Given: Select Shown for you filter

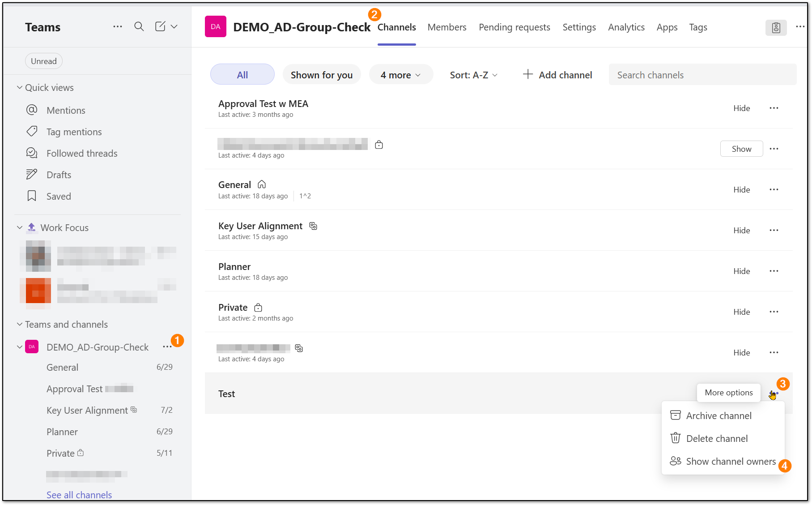Looking at the screenshot, I should [322, 75].
